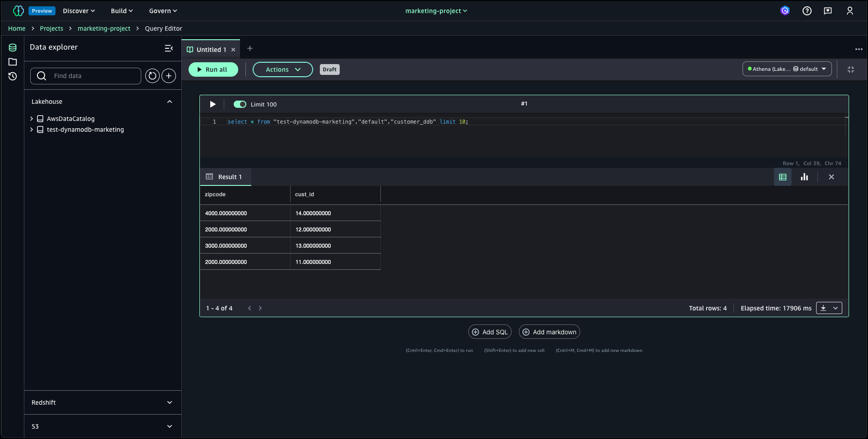868x439 pixels.
Task: Open the Amazon Q assistant icon
Action: (785, 11)
